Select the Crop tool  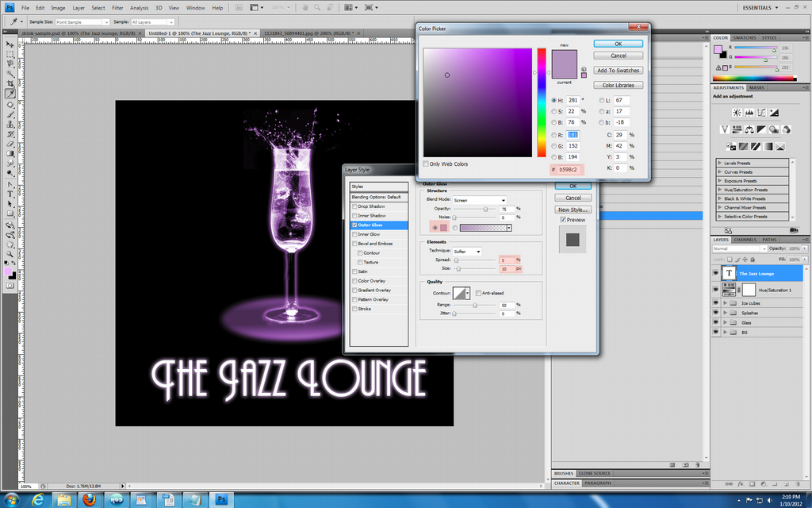click(10, 83)
